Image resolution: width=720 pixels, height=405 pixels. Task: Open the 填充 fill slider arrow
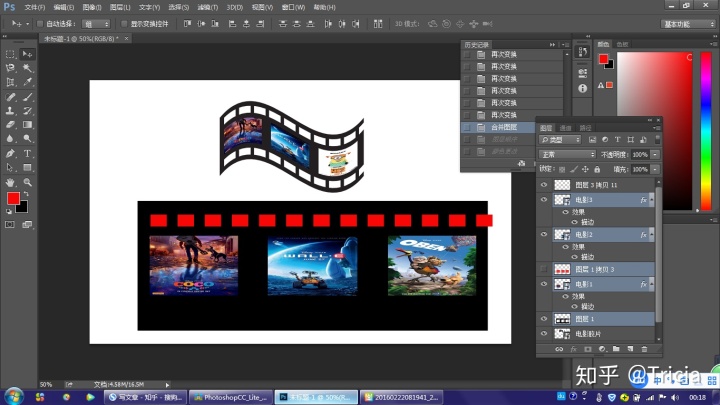(655, 169)
